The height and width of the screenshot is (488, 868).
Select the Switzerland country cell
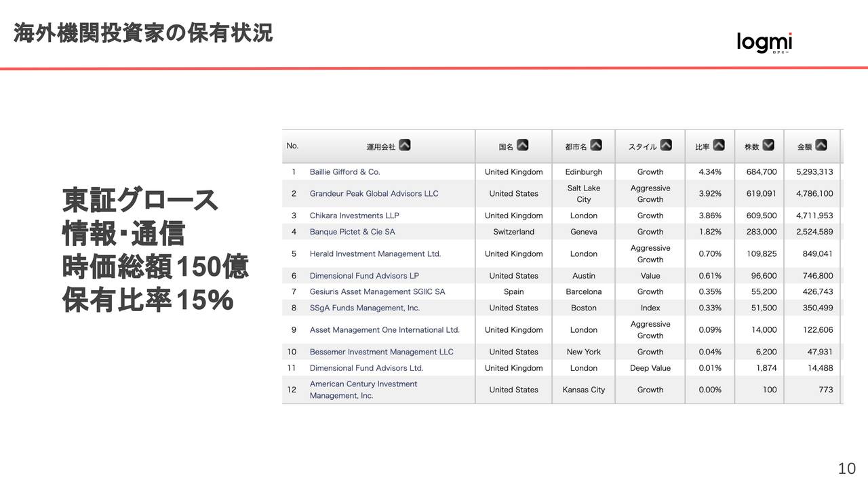click(x=514, y=232)
